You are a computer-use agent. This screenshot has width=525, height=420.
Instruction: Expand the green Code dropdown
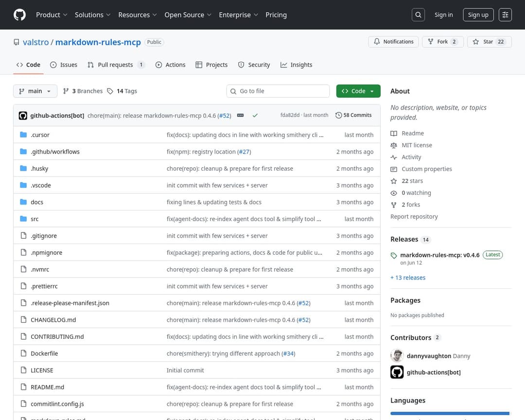358,91
